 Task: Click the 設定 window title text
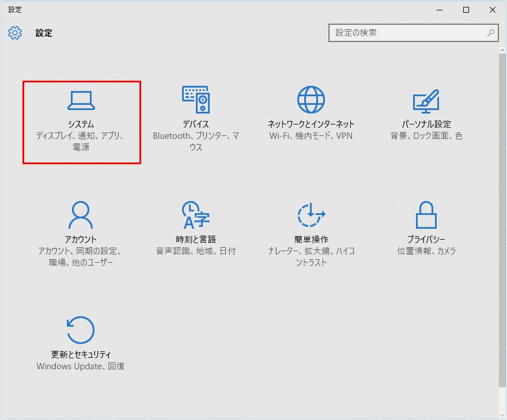coord(15,10)
